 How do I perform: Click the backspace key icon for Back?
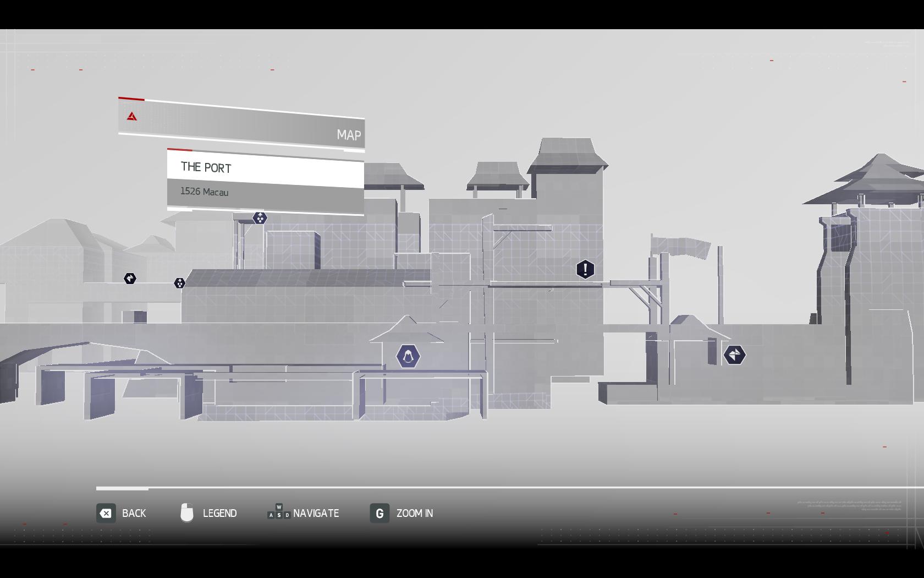(x=106, y=514)
